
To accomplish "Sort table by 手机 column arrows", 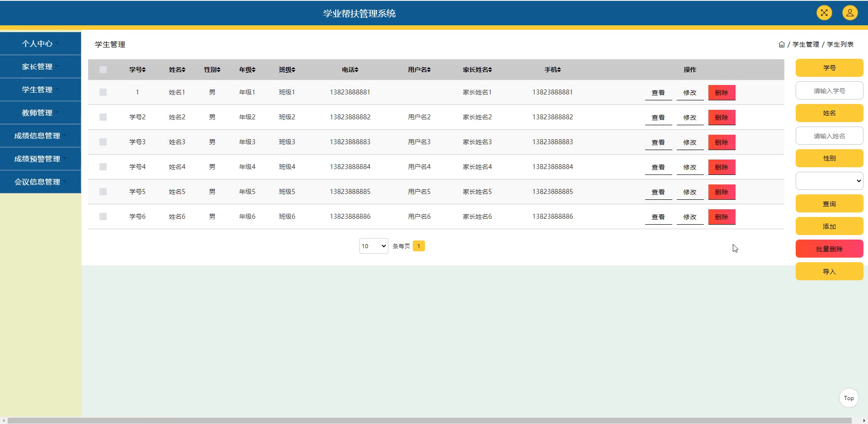I will point(559,70).
